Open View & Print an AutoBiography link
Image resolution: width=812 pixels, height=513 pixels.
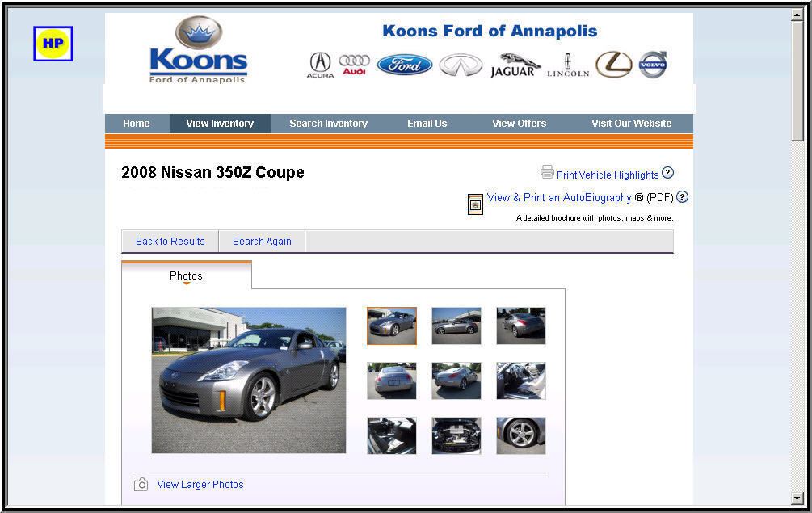559,197
